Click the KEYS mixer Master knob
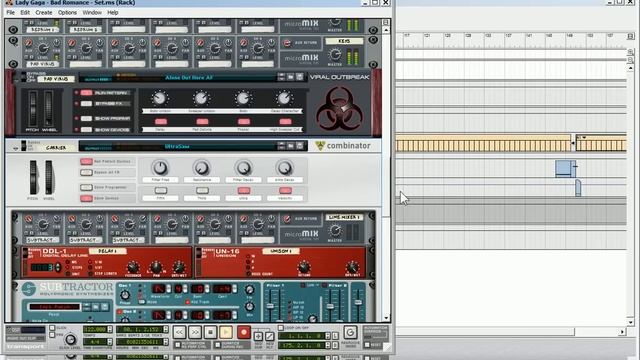 [x=335, y=53]
